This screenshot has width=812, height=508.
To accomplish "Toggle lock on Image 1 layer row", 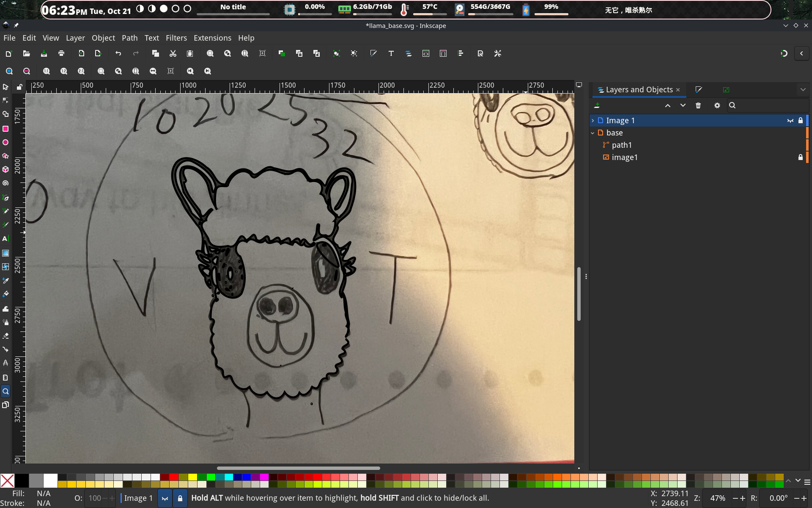I will pyautogui.click(x=800, y=121).
